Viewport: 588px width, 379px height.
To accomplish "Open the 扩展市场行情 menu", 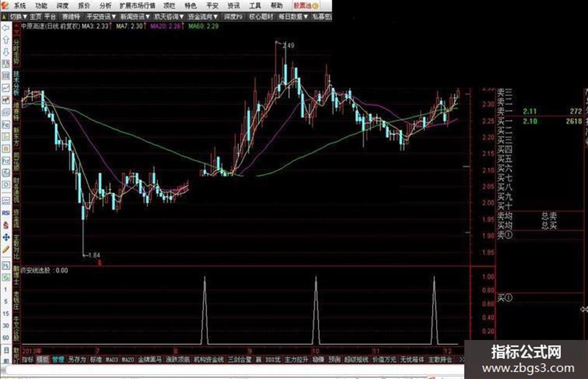I will click(138, 6).
